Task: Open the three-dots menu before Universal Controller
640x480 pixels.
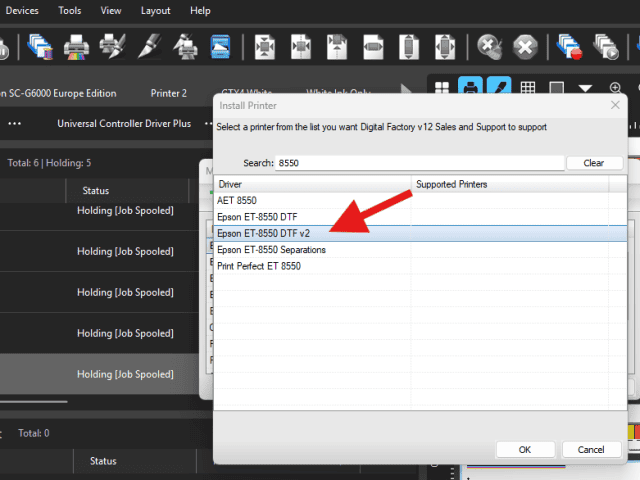Action: (14, 124)
